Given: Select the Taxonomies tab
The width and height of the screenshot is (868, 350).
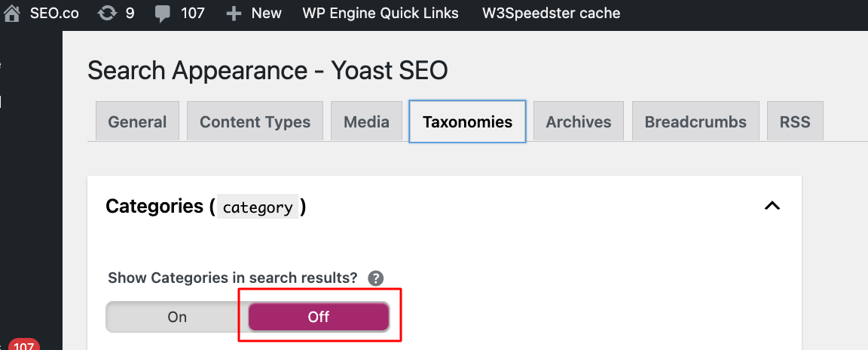Looking at the screenshot, I should pos(467,122).
